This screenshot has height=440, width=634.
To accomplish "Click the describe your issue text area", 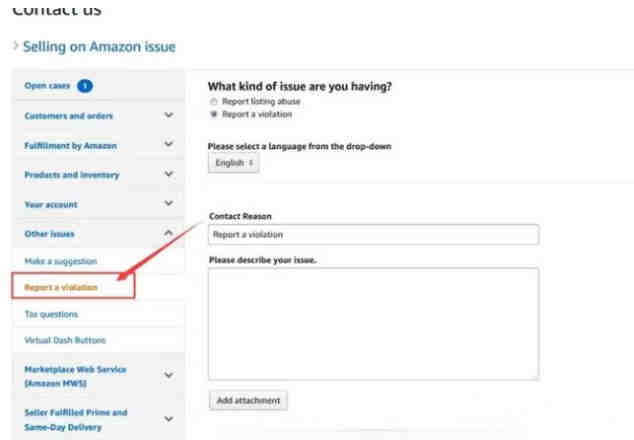I will [374, 324].
